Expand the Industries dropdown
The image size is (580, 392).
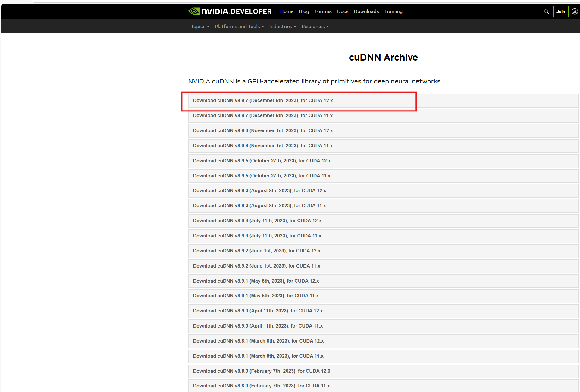point(283,27)
